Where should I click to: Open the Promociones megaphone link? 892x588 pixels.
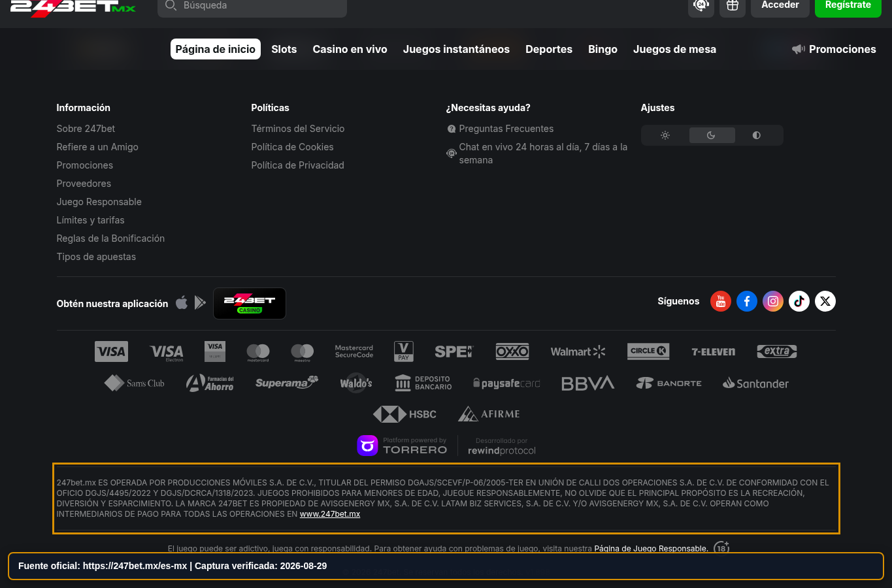pyautogui.click(x=834, y=49)
